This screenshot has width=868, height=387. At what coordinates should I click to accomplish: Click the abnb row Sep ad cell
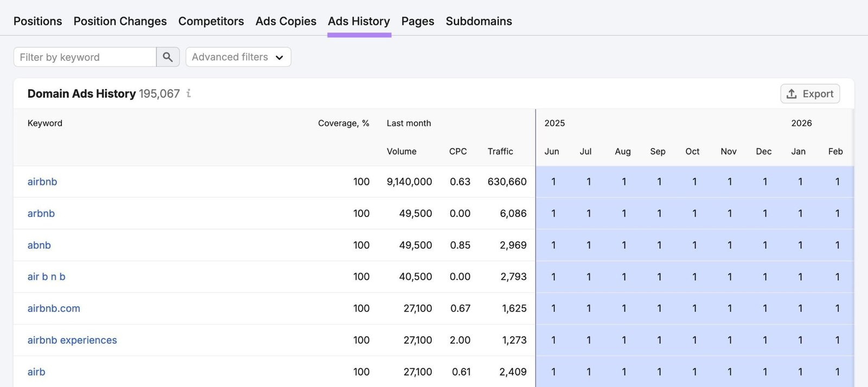tap(659, 245)
